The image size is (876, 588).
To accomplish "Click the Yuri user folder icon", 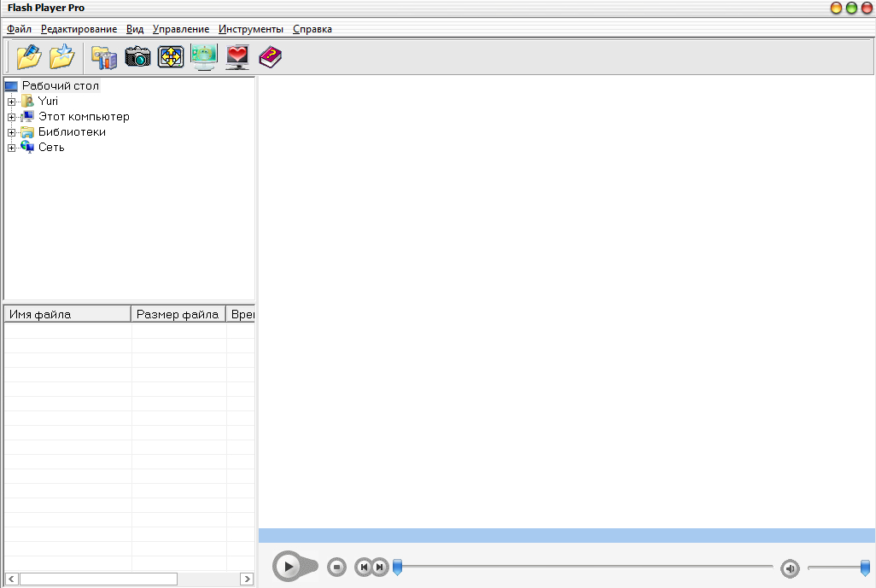I will click(27, 101).
